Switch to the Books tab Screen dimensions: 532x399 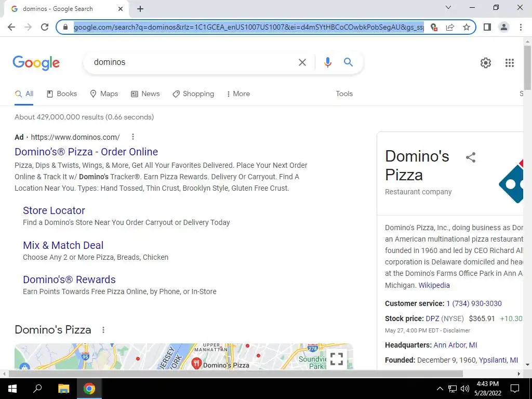coord(62,94)
